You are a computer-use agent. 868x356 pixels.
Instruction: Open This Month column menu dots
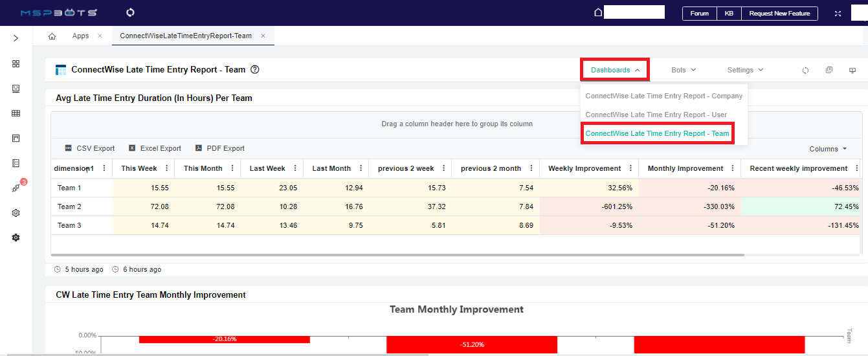[x=232, y=168]
